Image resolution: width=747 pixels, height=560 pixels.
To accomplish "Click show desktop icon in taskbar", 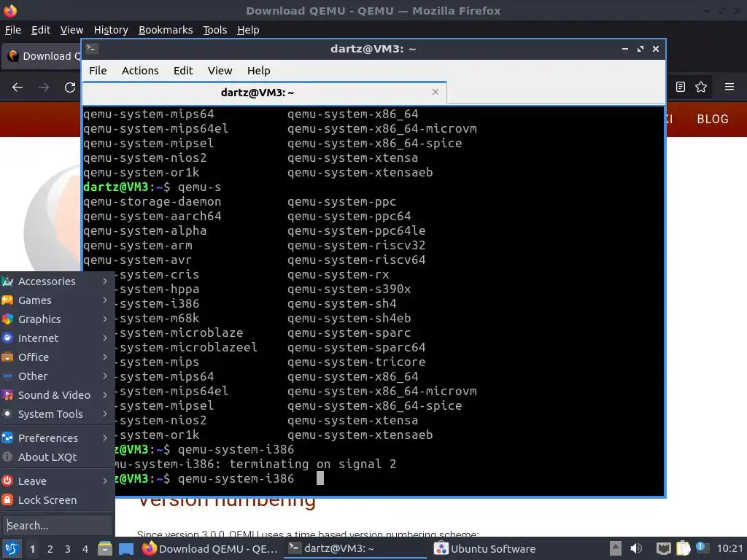I will 126,548.
